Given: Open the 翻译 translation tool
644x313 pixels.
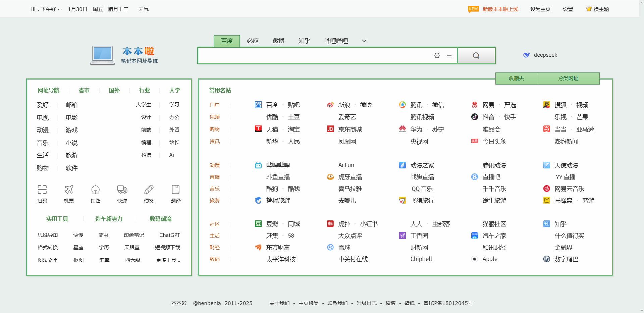Looking at the screenshot, I should (x=175, y=194).
